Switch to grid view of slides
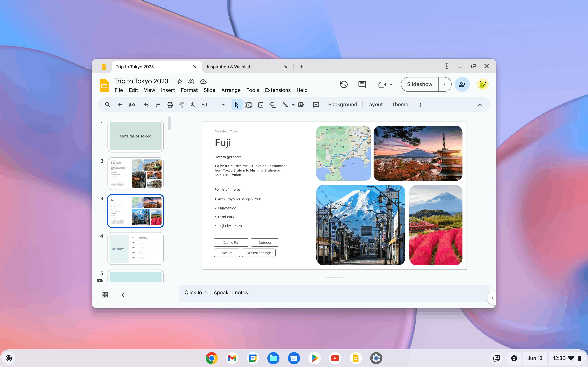The height and width of the screenshot is (367, 588). [x=105, y=295]
